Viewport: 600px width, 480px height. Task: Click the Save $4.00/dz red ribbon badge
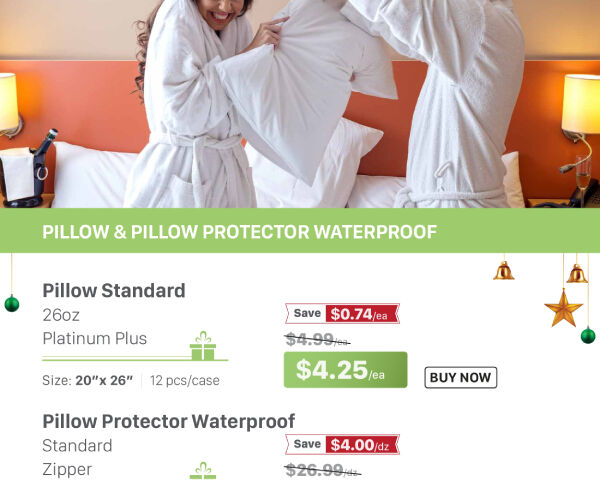pyautogui.click(x=342, y=444)
